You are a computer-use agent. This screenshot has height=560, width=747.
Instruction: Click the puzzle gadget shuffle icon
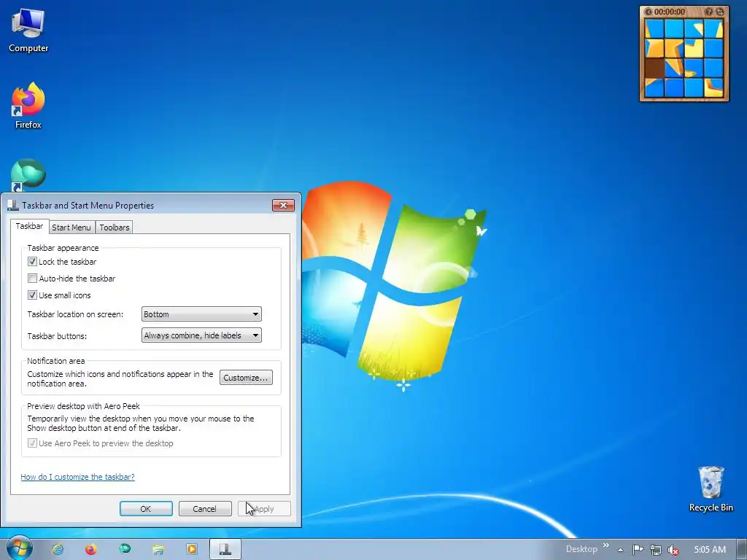719,12
